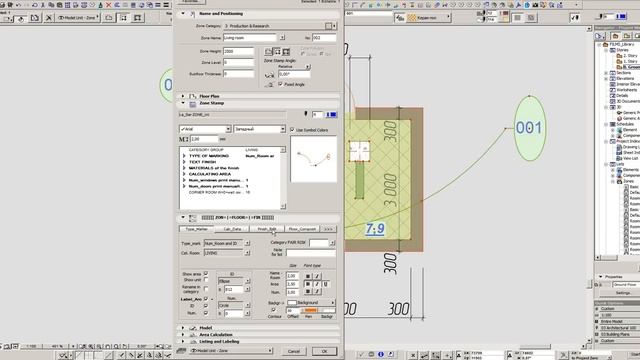Screen dimensions: 640x360
Task: Toggle bold for Area font
Action: 308,284
